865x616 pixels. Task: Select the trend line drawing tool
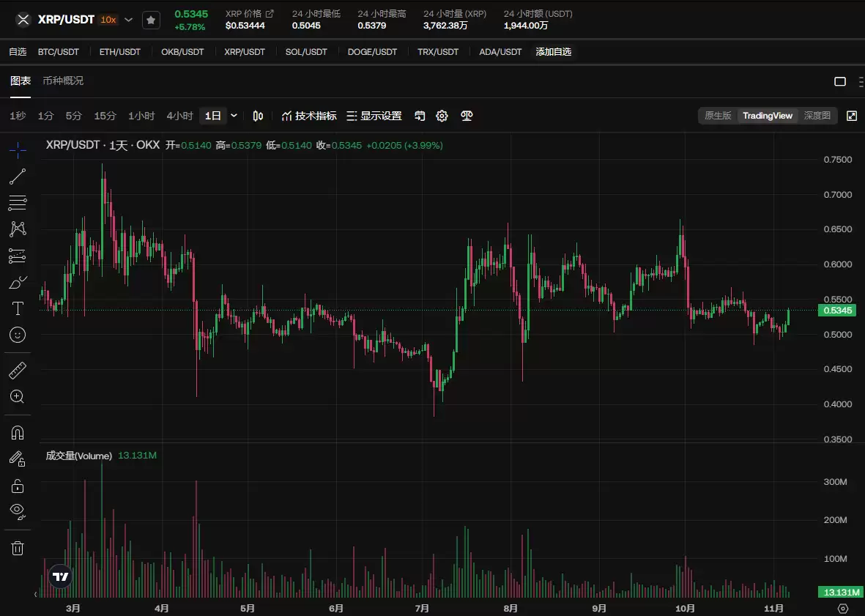pyautogui.click(x=18, y=176)
